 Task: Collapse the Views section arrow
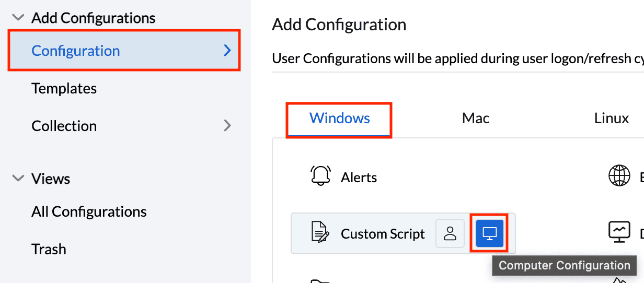tap(18, 179)
